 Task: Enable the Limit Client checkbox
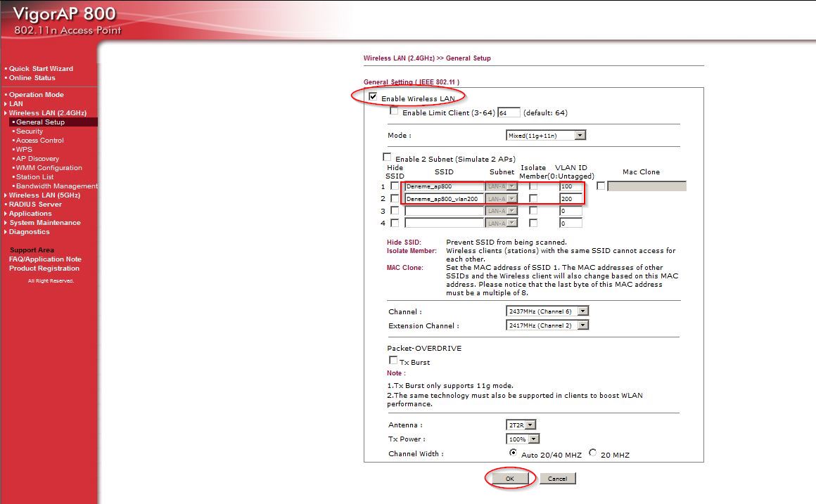click(394, 111)
